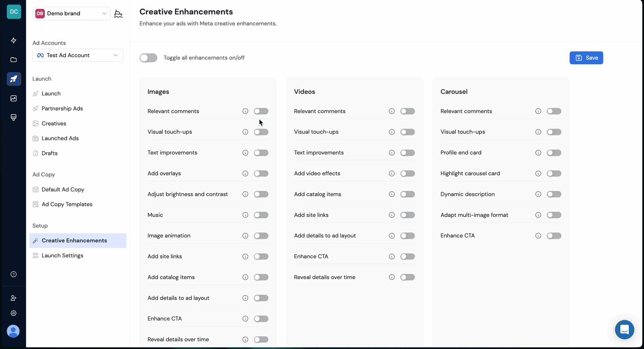Viewport: 644px width, 349px height.
Task: Click the Carousel section heading
Action: point(454,92)
